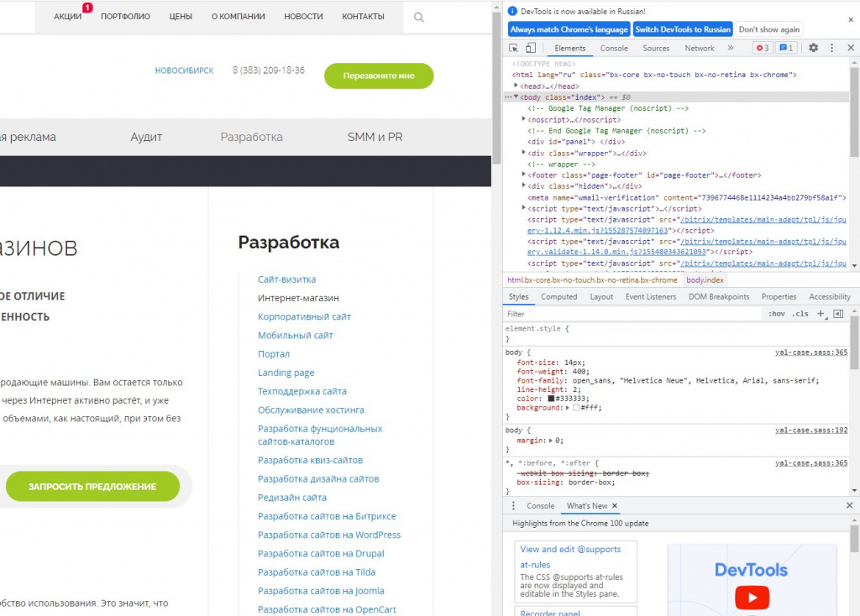The height and width of the screenshot is (616, 860).
Task: Expand the div class wrapper node
Action: pyautogui.click(x=524, y=153)
